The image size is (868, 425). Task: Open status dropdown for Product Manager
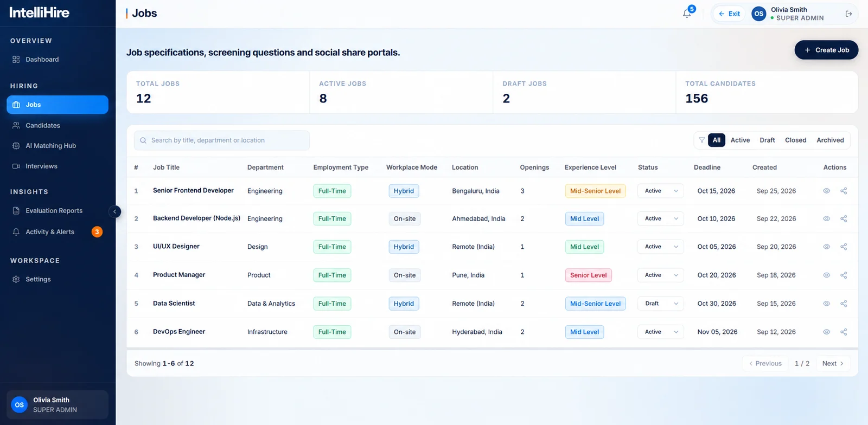pos(661,275)
